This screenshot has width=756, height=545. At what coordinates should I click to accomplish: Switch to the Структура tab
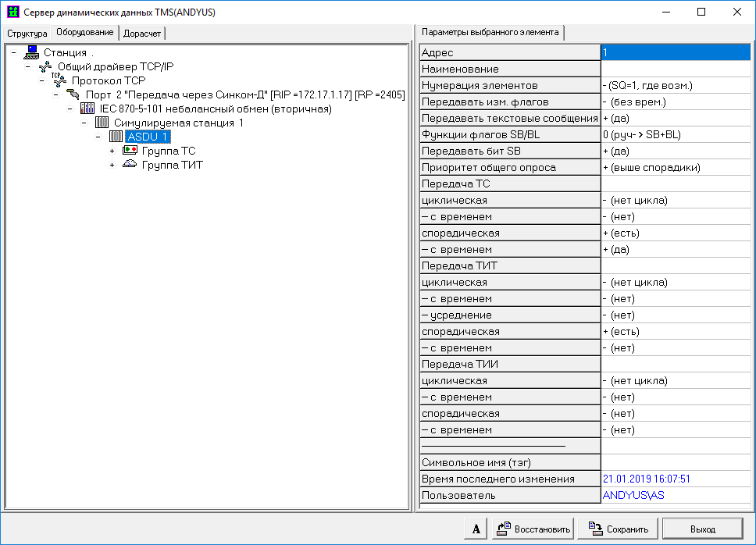click(x=27, y=34)
